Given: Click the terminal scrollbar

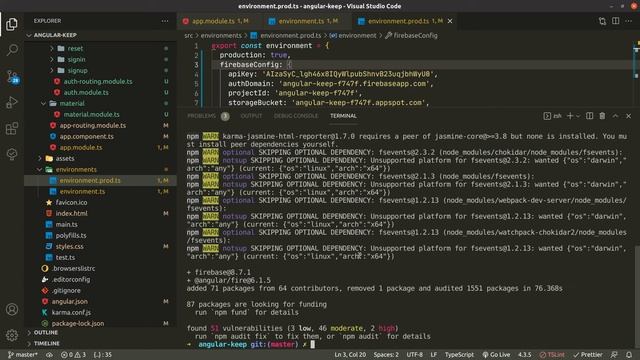Looking at the screenshot, I should click(637, 296).
